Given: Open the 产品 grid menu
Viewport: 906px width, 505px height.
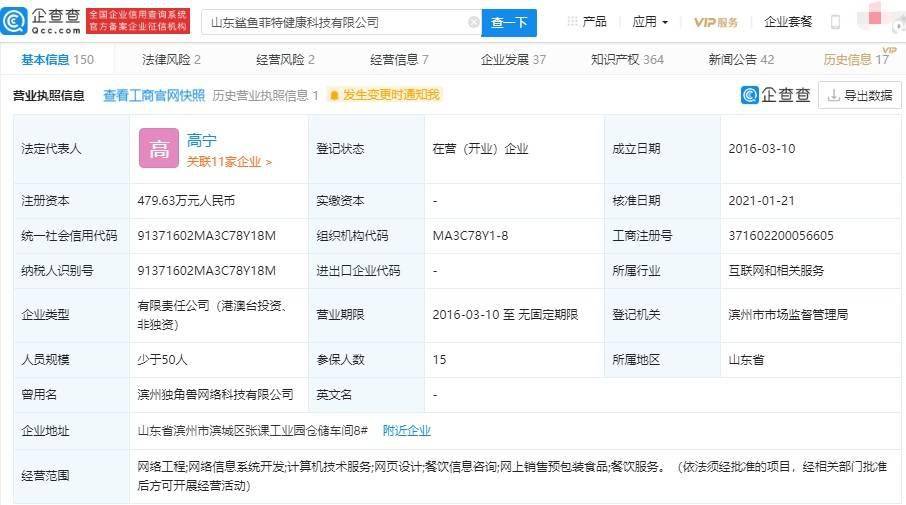Looking at the screenshot, I should tap(586, 22).
